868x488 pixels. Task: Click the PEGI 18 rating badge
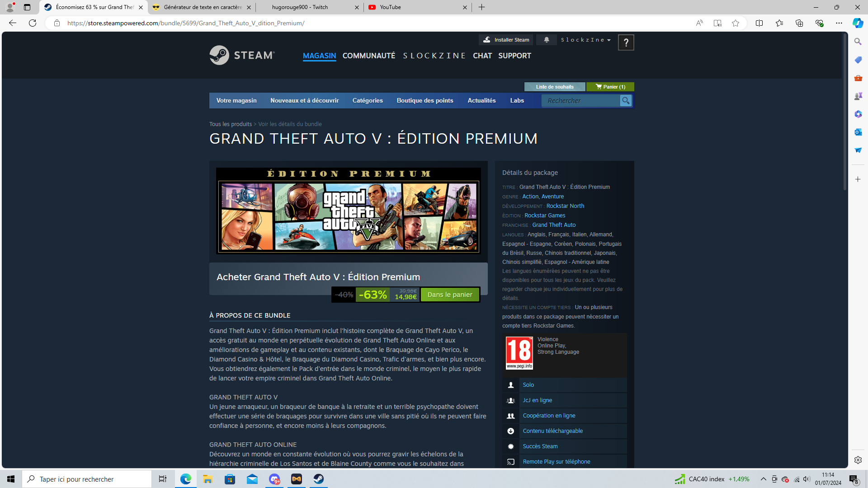(x=519, y=353)
